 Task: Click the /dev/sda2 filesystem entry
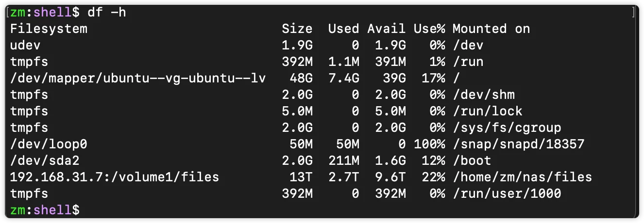(45, 161)
